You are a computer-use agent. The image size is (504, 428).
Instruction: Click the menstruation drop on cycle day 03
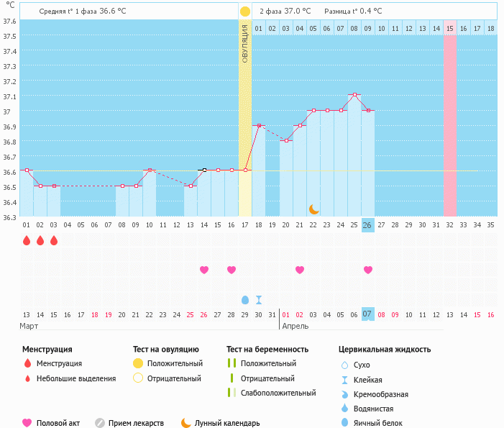click(x=54, y=240)
